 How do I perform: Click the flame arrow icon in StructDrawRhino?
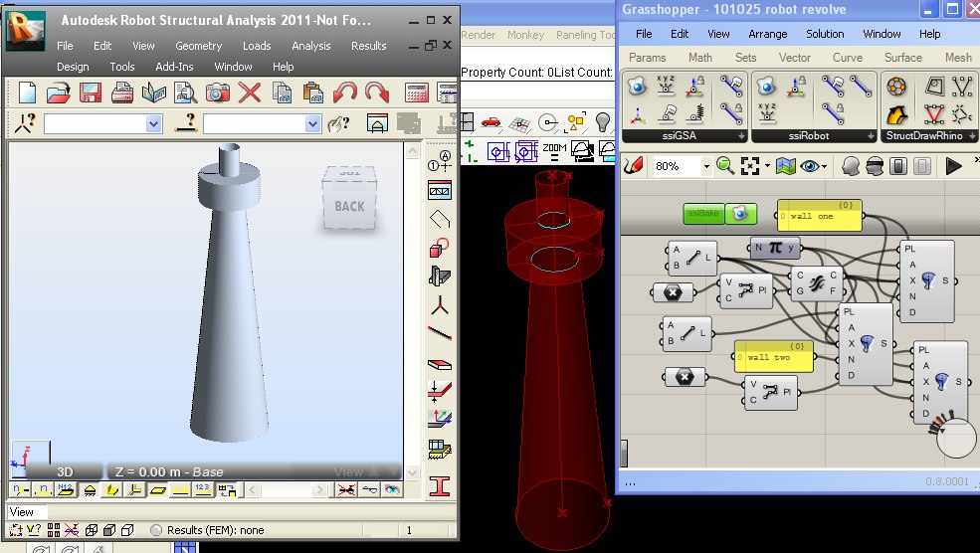(x=896, y=114)
